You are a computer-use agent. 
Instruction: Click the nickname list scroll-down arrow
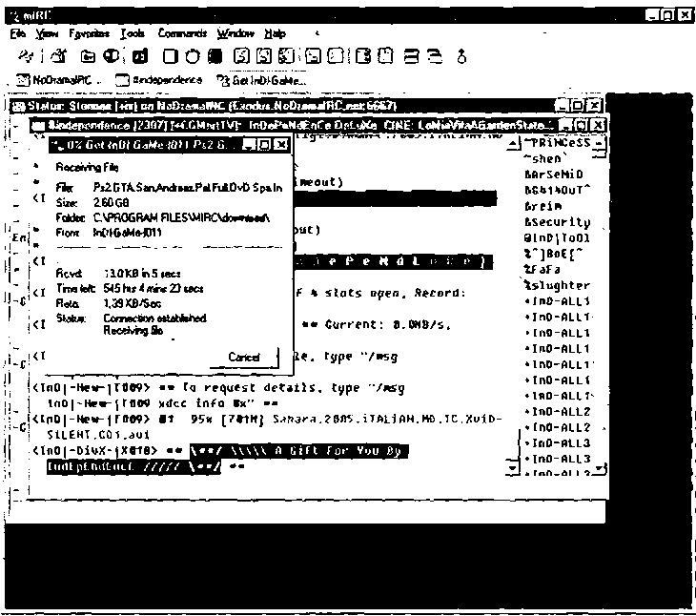(x=601, y=468)
